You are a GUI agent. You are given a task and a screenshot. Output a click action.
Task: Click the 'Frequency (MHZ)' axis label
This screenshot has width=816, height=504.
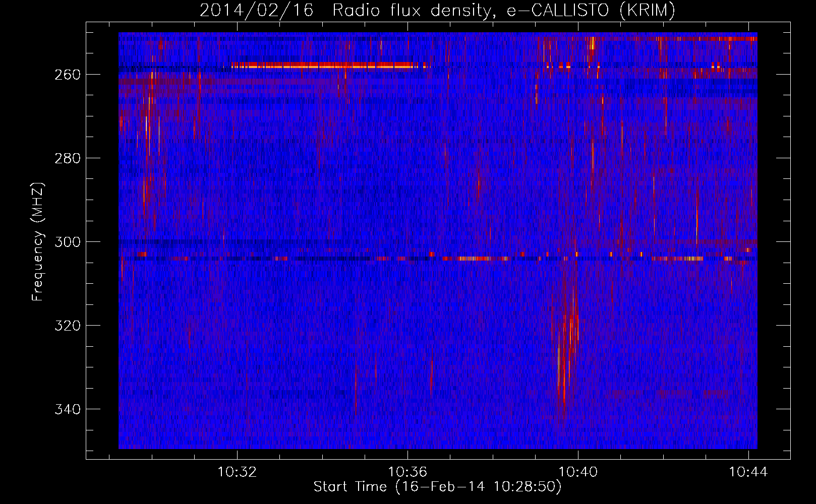[37, 242]
